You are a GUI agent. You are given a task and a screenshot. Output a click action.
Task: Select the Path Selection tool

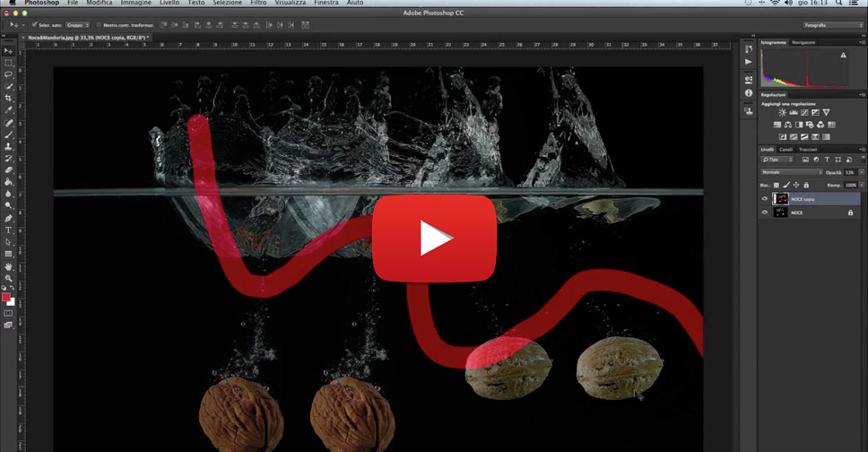point(8,242)
